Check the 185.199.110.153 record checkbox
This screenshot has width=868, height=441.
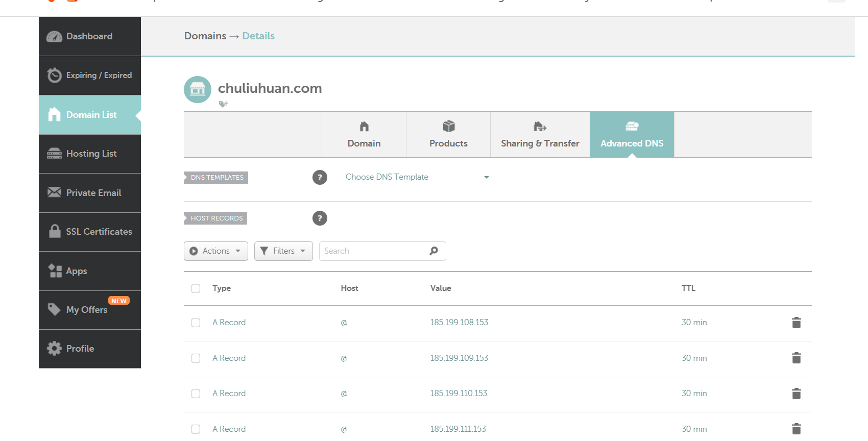pos(196,394)
